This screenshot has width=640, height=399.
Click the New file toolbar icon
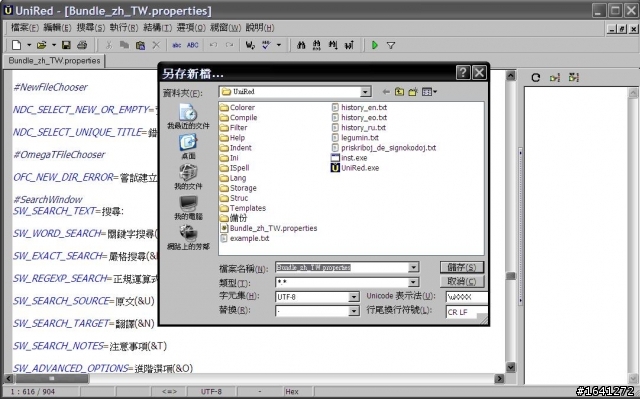pyautogui.click(x=16, y=45)
